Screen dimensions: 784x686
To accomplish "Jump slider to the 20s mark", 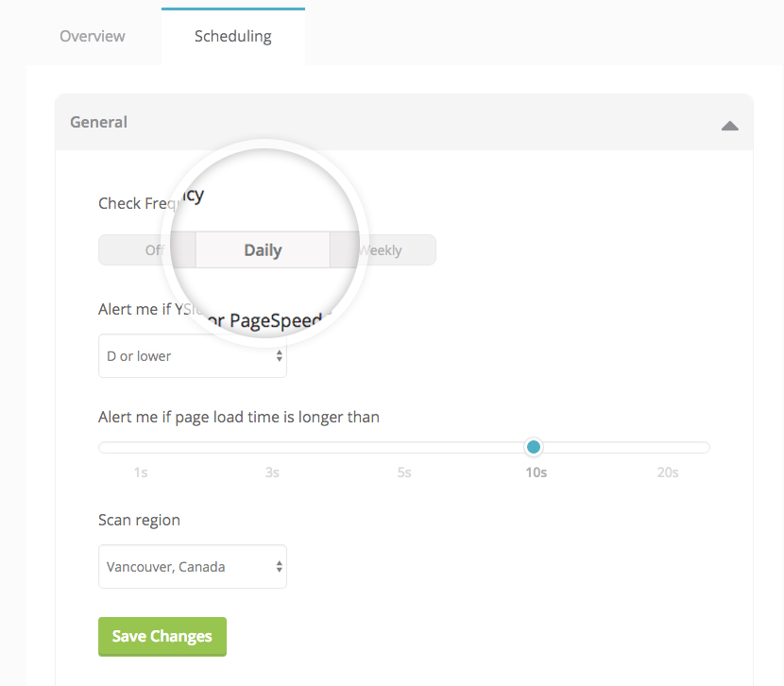I will [x=668, y=472].
